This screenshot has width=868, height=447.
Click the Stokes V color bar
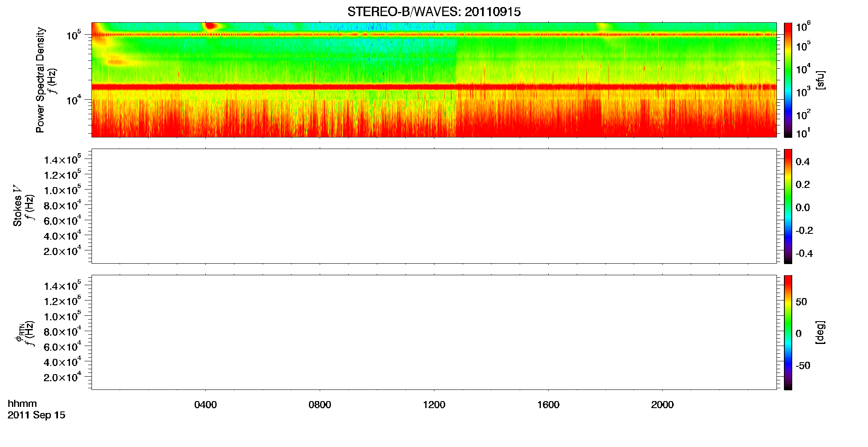pos(788,206)
